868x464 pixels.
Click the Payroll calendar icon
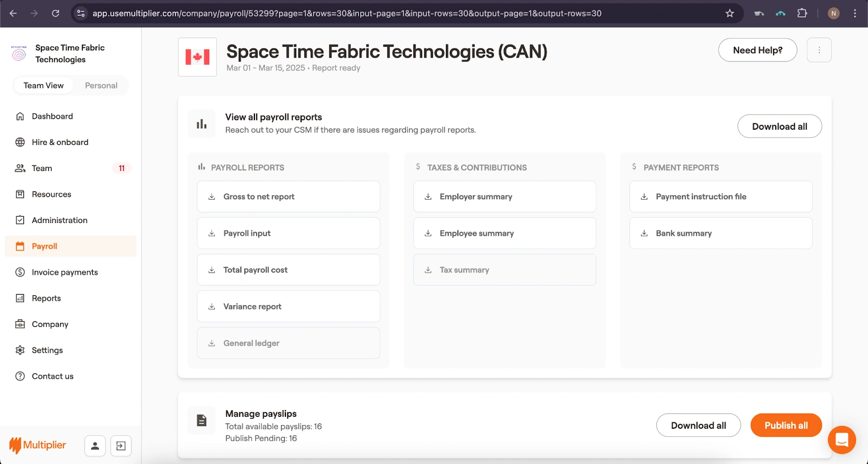[20, 246]
